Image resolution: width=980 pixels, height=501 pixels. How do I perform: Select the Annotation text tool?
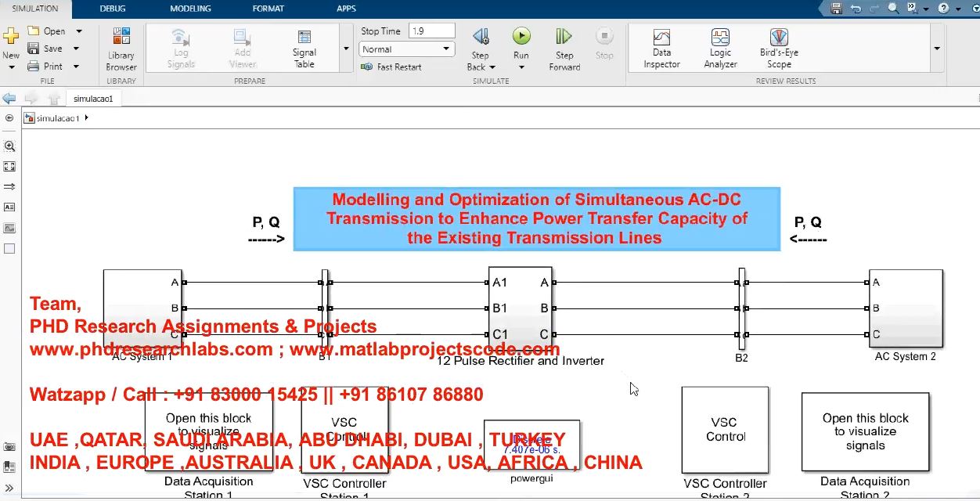(x=9, y=207)
